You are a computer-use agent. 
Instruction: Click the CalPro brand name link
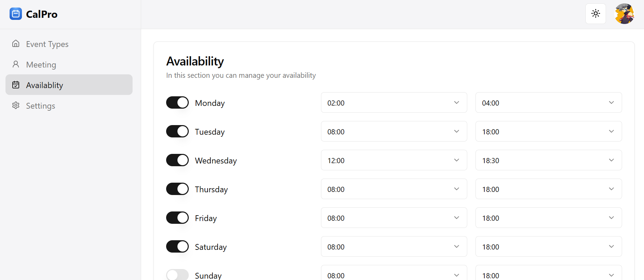tap(42, 14)
